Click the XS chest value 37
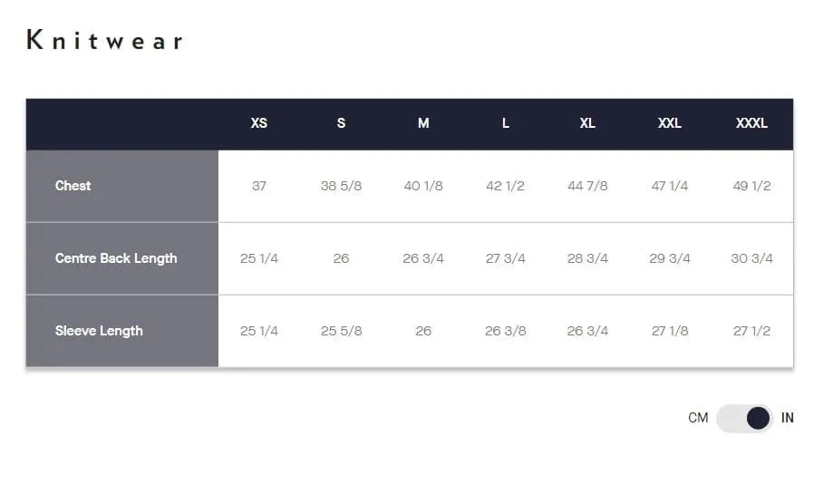Screen dimensions: 823x504 pyautogui.click(x=258, y=186)
